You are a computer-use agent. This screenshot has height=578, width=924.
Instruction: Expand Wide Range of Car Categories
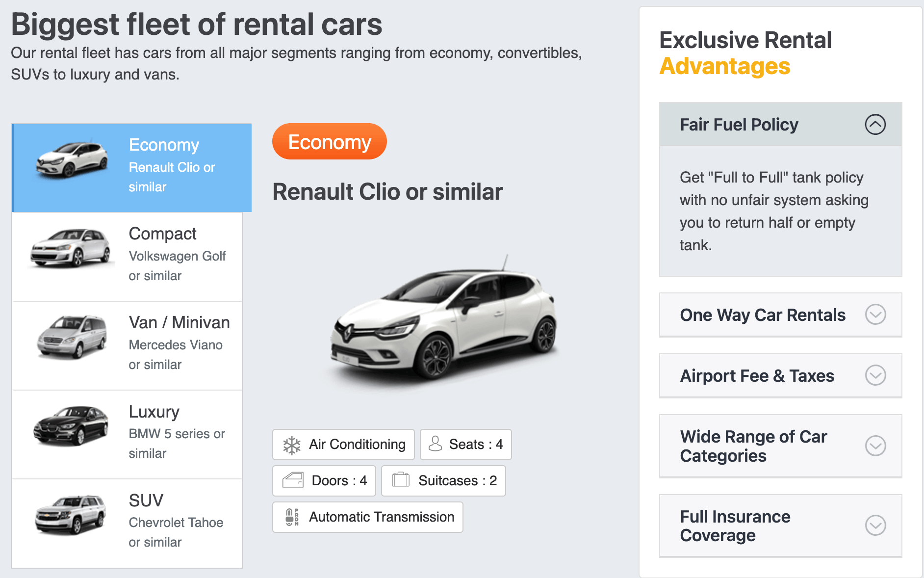[875, 446]
